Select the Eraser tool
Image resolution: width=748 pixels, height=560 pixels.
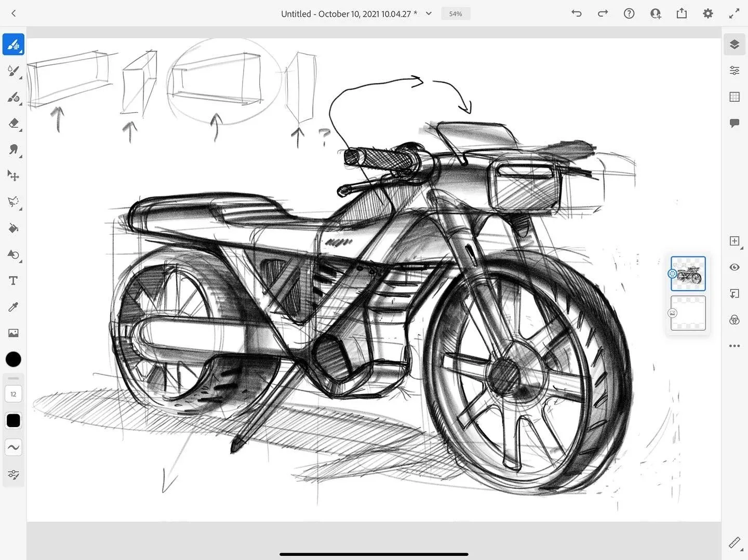pos(14,124)
